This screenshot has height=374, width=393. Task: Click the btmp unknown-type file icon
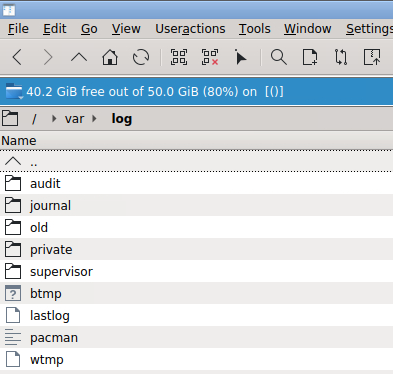pyautogui.click(x=13, y=293)
